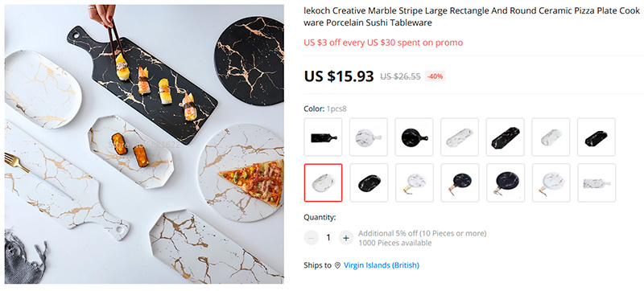Click the location pin icon by Ships to
This screenshot has width=644, height=291.
(x=337, y=265)
